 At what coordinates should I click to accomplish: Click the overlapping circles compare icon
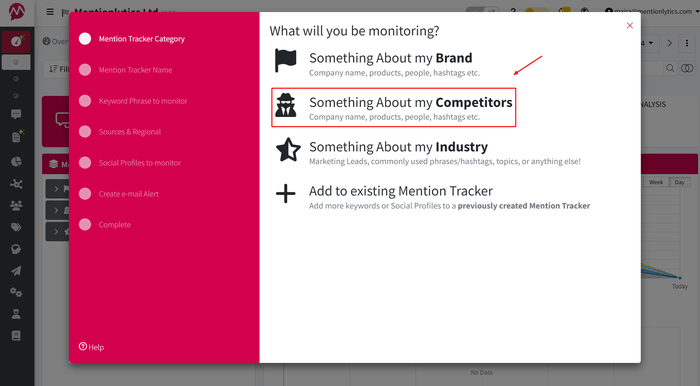tap(687, 68)
